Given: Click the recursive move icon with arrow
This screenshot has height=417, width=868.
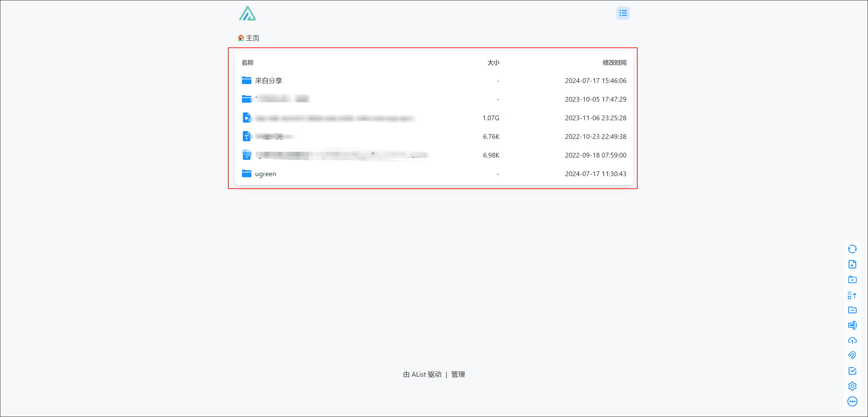Looking at the screenshot, I should pos(852,295).
